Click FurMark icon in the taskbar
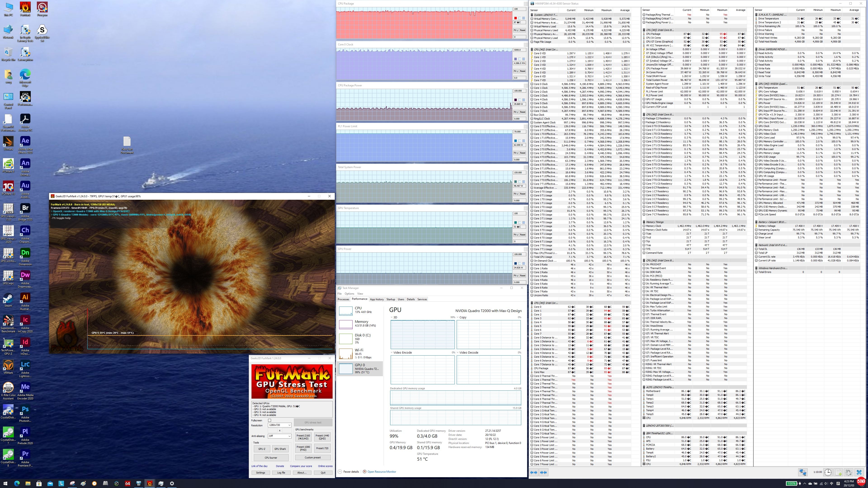The height and width of the screenshot is (488, 868). (150, 483)
